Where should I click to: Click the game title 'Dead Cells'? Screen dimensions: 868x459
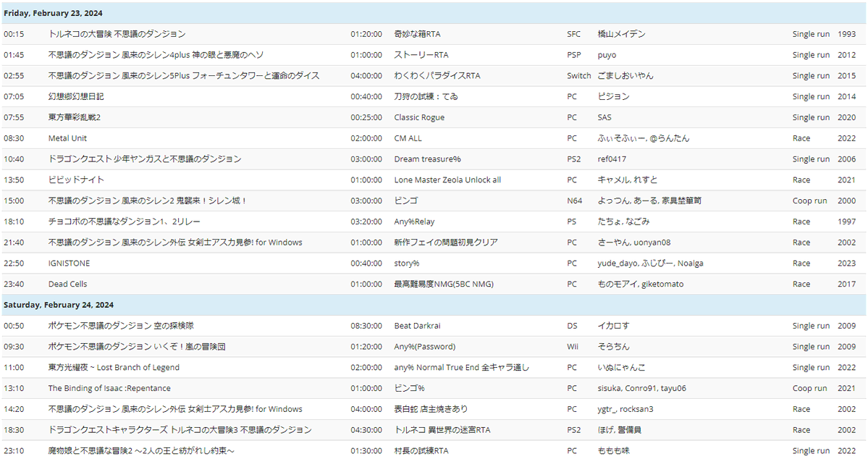67,284
